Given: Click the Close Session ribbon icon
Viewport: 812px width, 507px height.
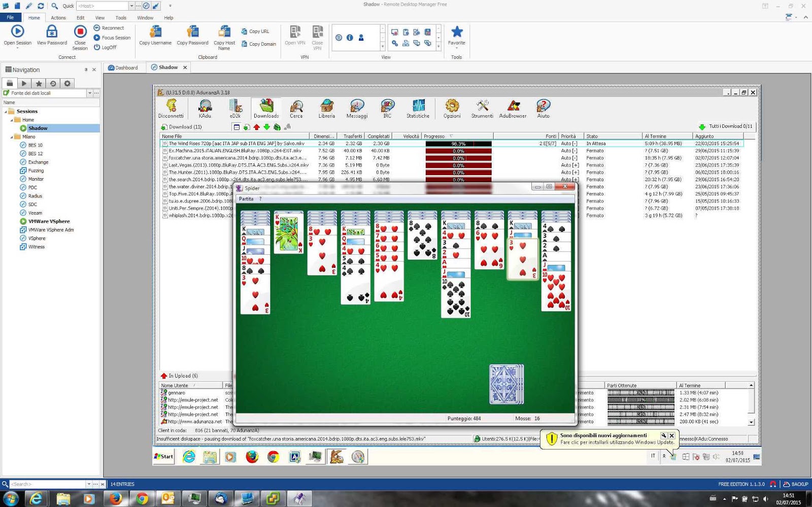Looking at the screenshot, I should (x=80, y=32).
